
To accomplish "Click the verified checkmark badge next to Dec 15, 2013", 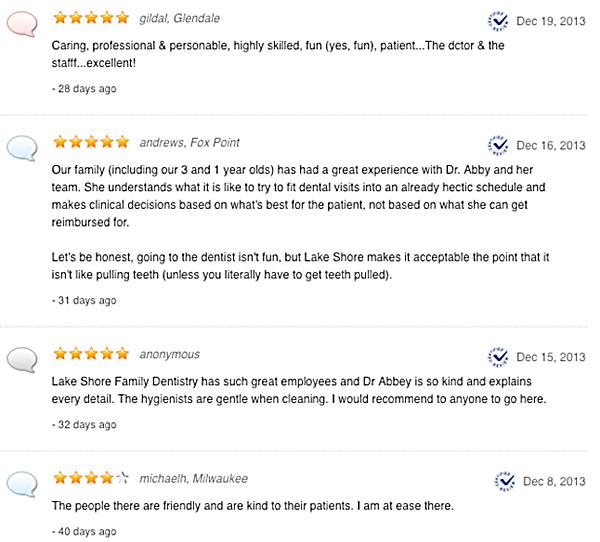I will point(498,357).
